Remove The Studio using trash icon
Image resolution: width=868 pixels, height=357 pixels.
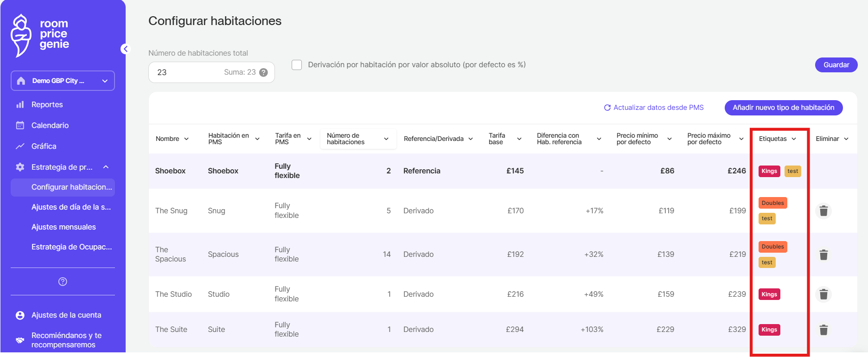823,294
